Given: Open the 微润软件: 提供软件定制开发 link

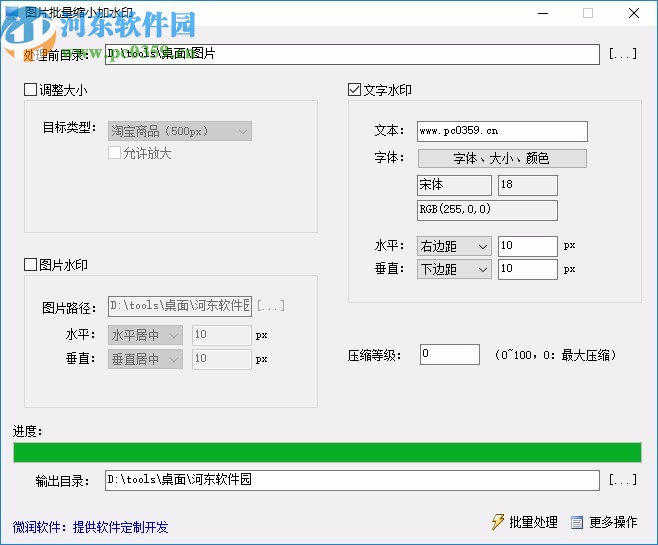Looking at the screenshot, I should point(90,527).
